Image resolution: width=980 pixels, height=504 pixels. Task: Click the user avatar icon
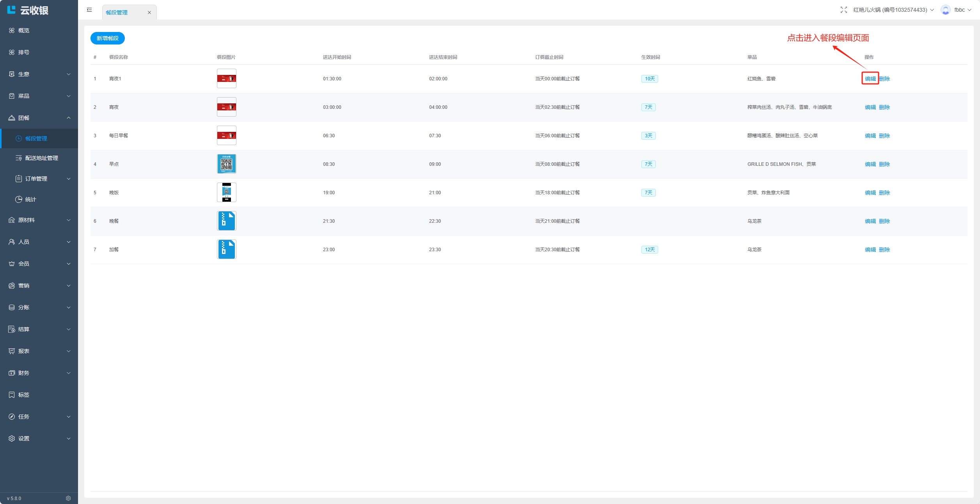[x=945, y=10]
